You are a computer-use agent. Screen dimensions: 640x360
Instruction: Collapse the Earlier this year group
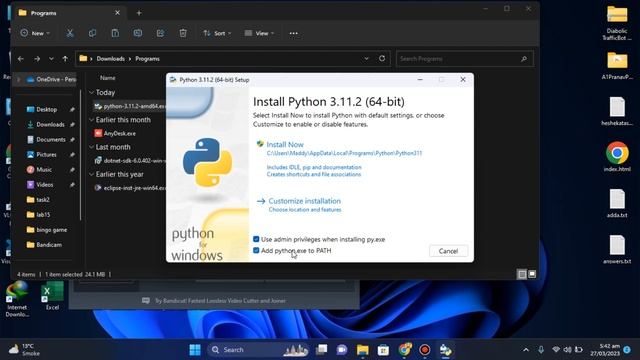(x=91, y=174)
